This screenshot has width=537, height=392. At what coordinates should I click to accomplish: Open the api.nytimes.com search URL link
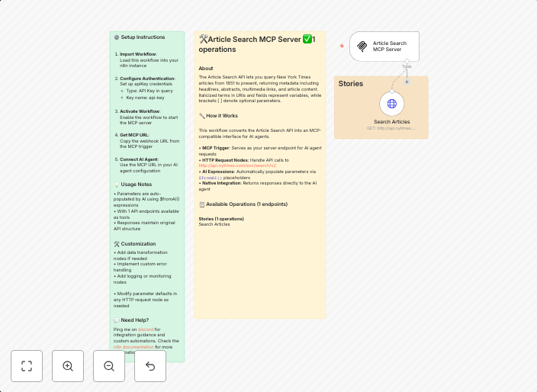[x=237, y=165]
